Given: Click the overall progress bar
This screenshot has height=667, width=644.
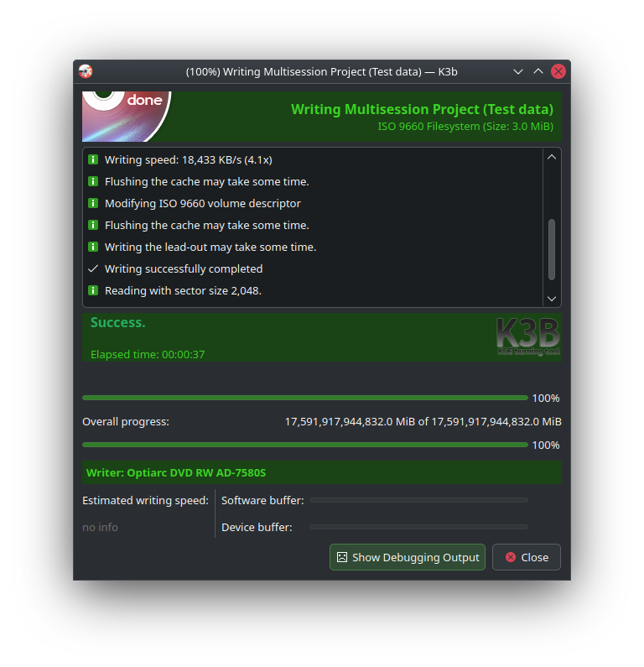Looking at the screenshot, I should pyautogui.click(x=304, y=445).
